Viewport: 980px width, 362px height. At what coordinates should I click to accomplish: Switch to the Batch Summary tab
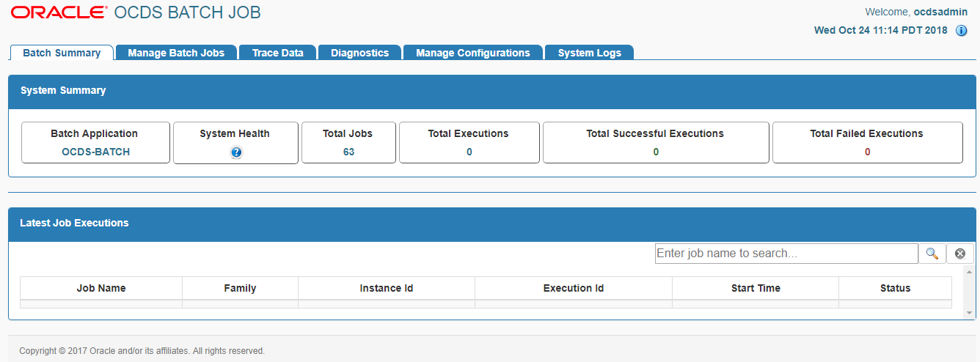62,53
